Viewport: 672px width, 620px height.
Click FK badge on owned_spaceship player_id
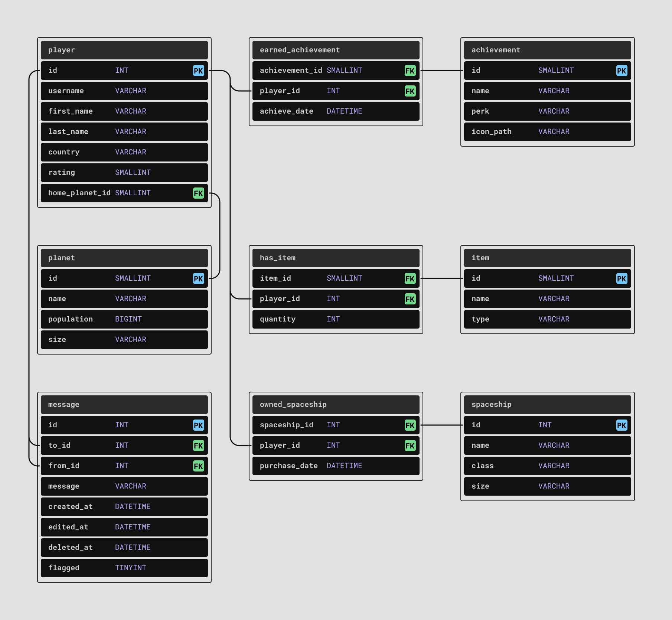click(410, 446)
